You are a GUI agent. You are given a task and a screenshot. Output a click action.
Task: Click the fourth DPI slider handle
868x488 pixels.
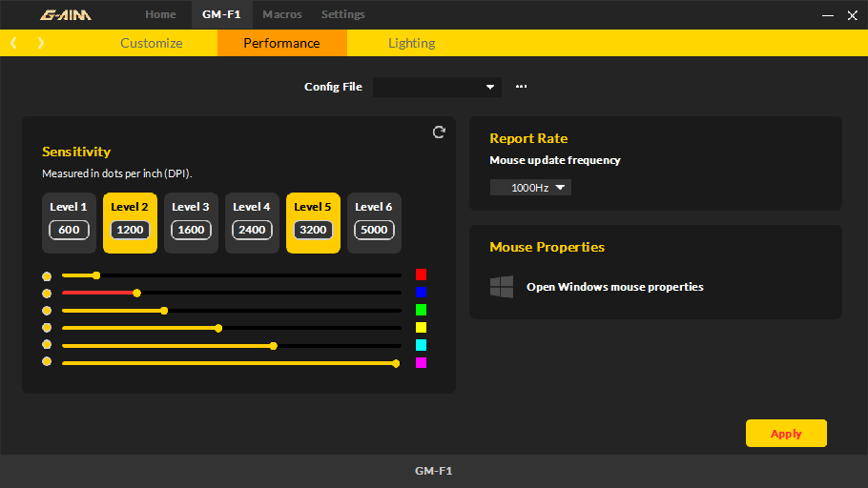[218, 328]
